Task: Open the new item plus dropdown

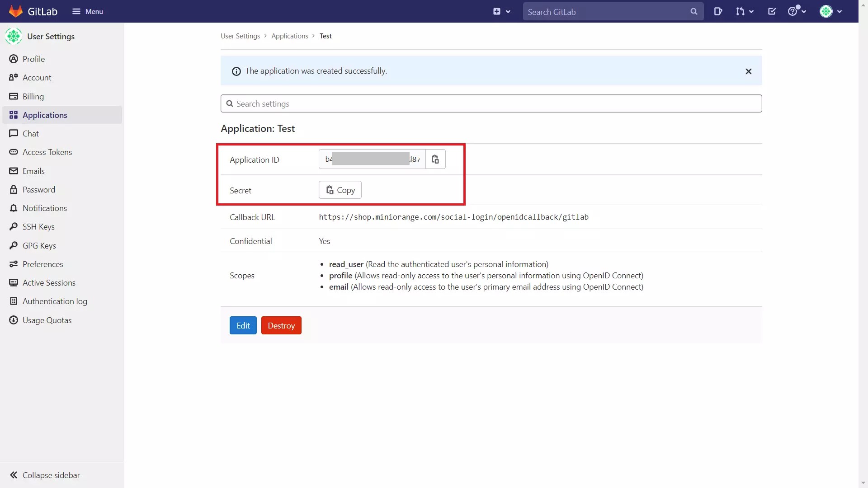Action: click(x=502, y=11)
